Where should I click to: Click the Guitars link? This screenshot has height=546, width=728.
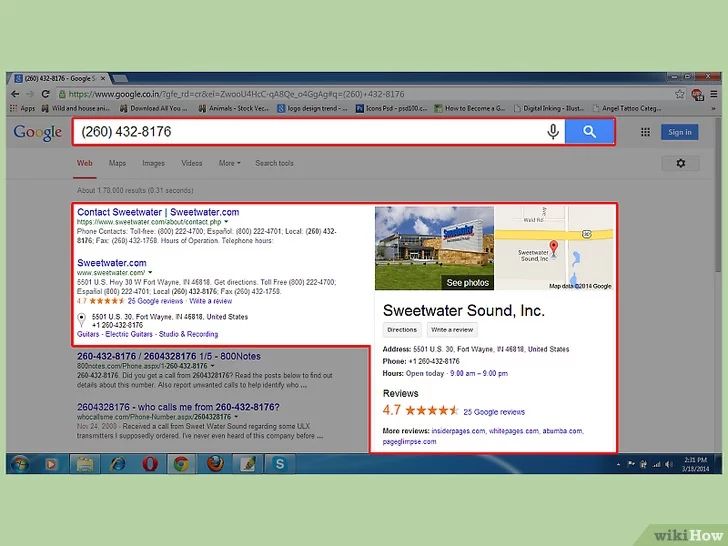point(88,334)
